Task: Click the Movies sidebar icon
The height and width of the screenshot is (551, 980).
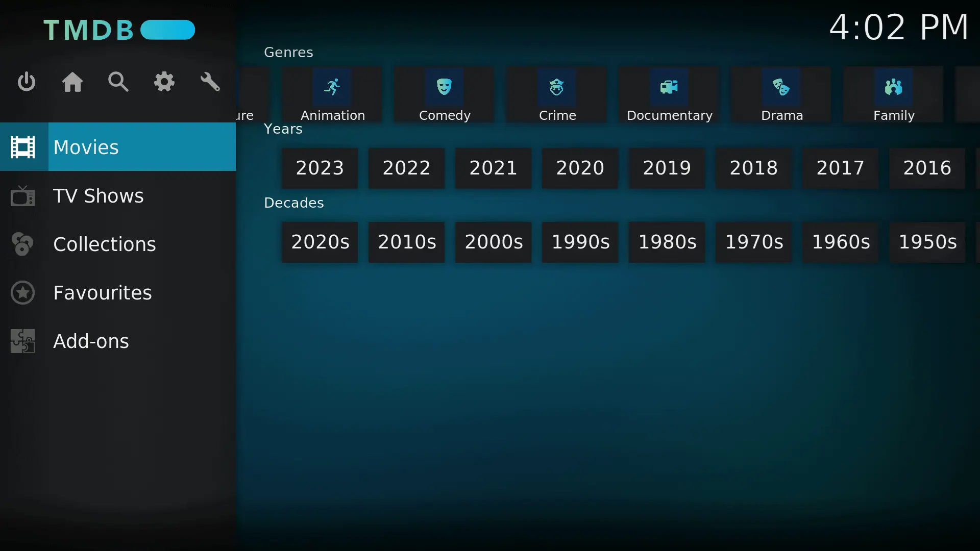Action: pyautogui.click(x=22, y=147)
